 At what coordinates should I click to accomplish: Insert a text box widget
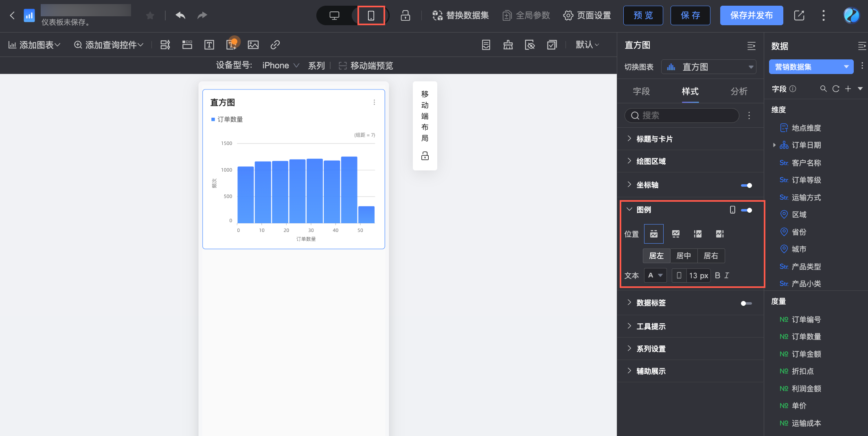(209, 45)
